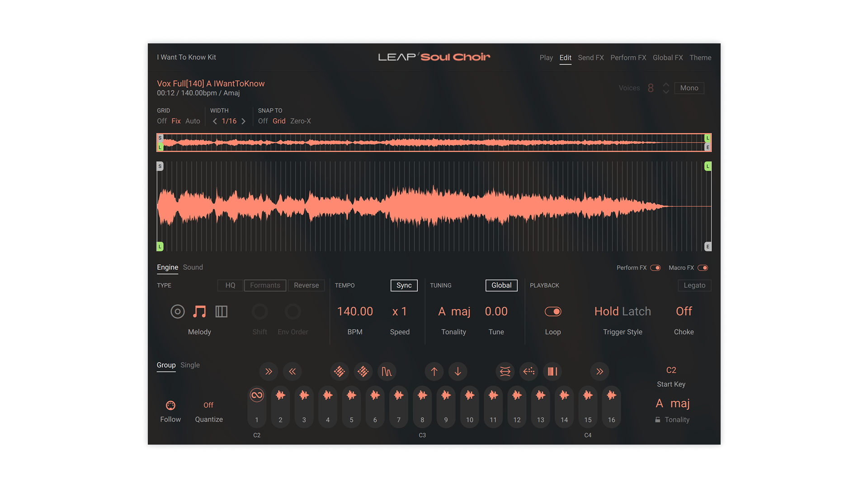
Task: Click the Voices up arrow
Action: (665, 85)
